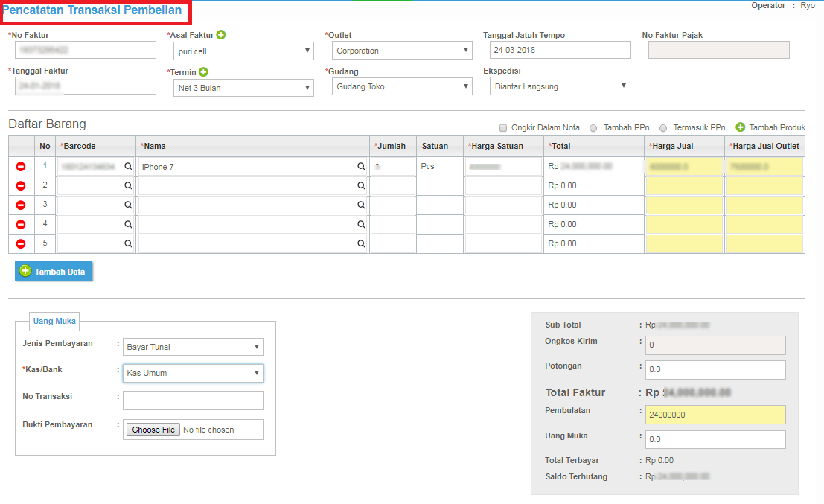Click the Pembulatan input field

715,415
